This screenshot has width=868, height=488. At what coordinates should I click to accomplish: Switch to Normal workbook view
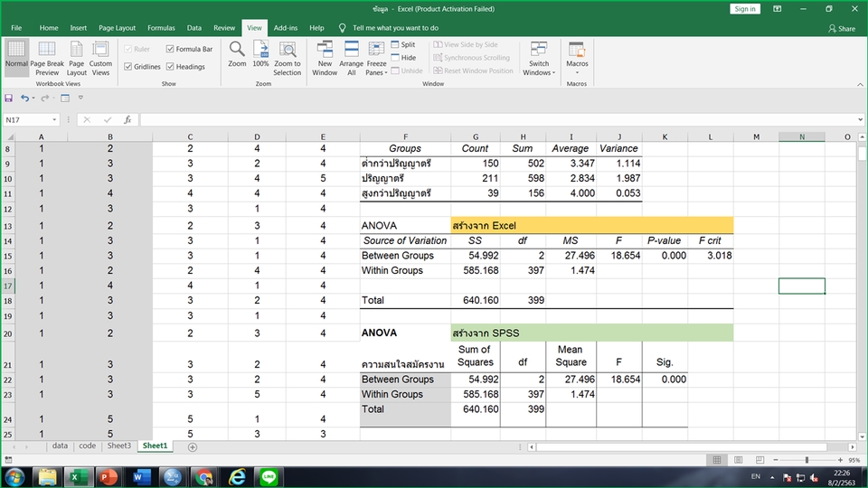click(x=16, y=57)
